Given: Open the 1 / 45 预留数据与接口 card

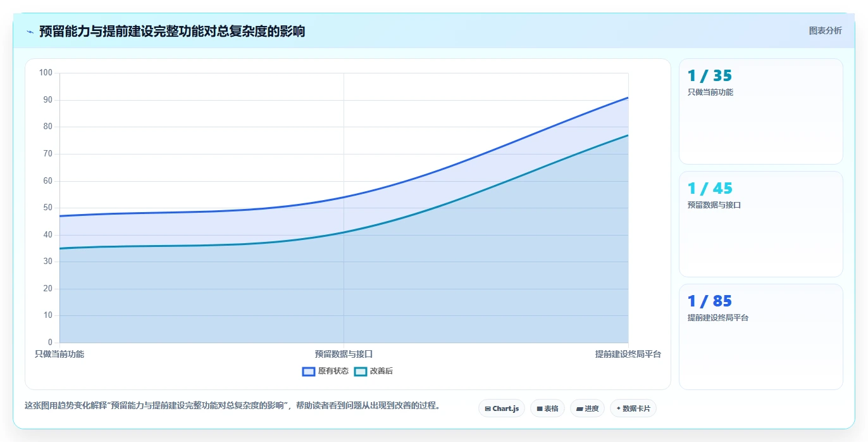Looking at the screenshot, I should tap(761, 224).
